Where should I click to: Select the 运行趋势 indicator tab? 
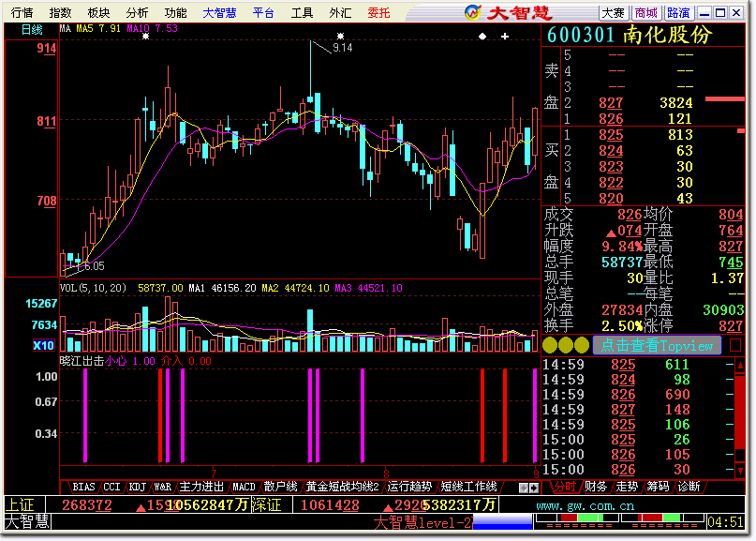tap(409, 487)
